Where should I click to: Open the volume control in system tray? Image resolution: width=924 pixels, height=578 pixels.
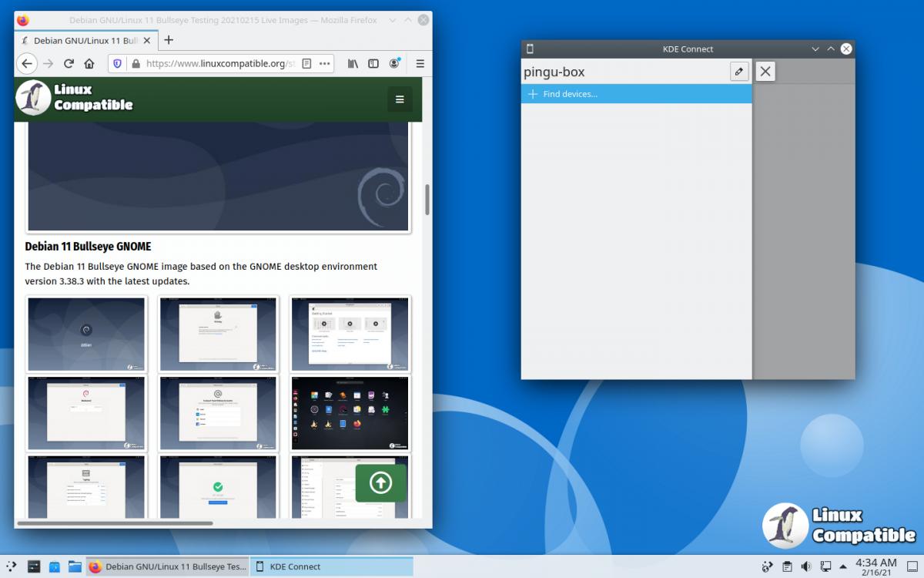point(806,566)
